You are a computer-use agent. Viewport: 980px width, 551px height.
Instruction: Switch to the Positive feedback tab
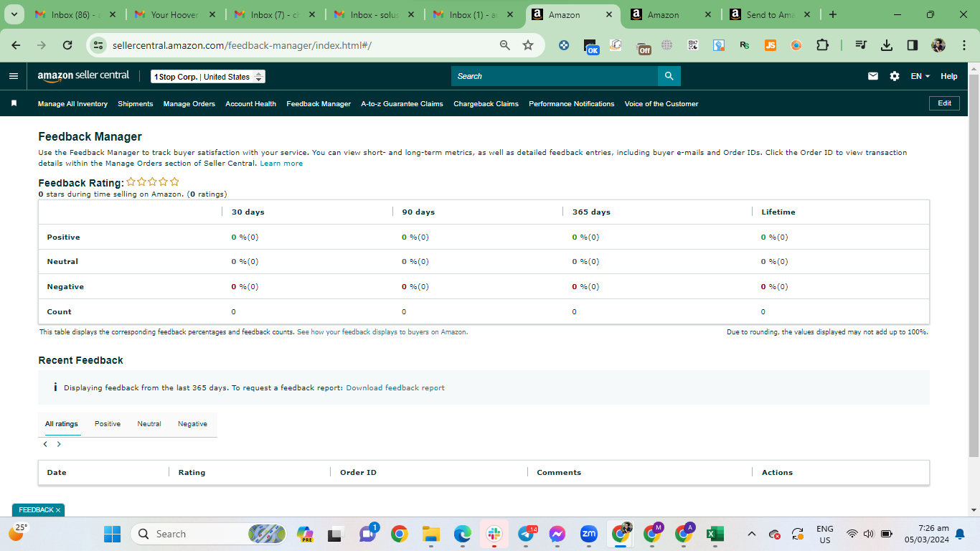pos(108,424)
